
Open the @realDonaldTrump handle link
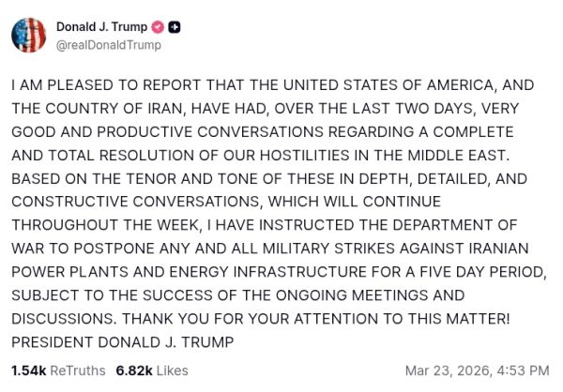[108, 45]
